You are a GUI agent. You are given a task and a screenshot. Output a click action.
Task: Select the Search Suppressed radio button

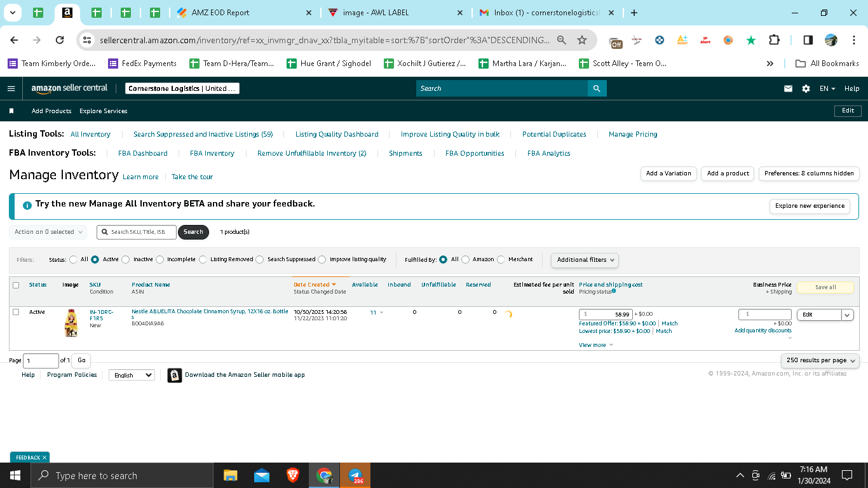click(259, 259)
